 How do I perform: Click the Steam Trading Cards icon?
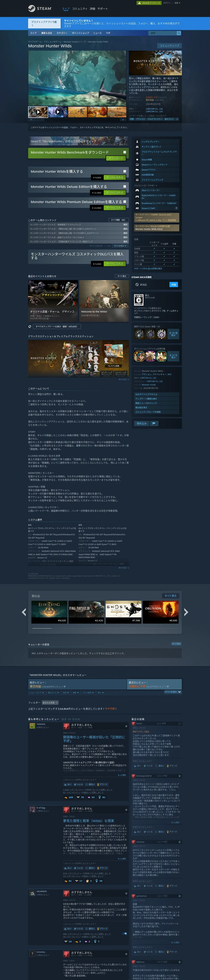pos(137,165)
